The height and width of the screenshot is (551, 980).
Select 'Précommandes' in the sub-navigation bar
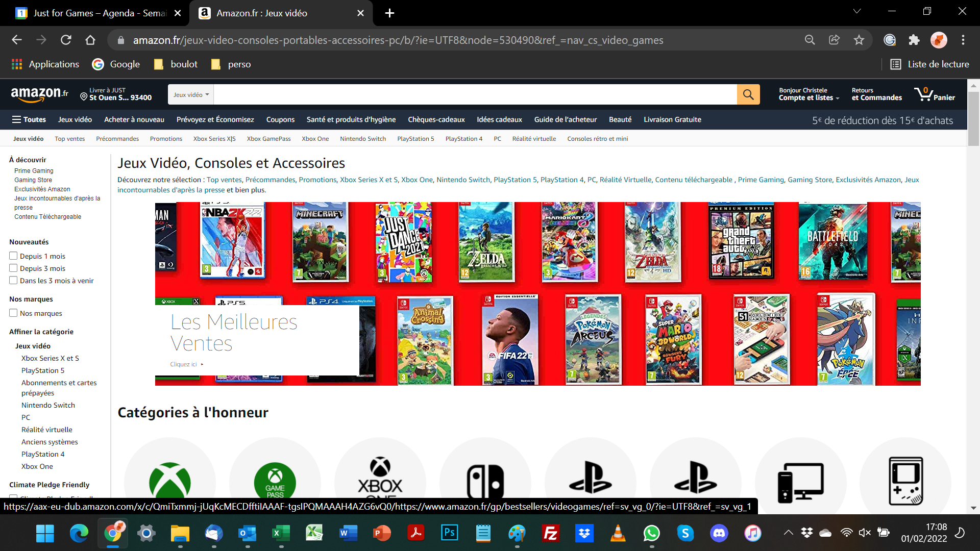117,139
